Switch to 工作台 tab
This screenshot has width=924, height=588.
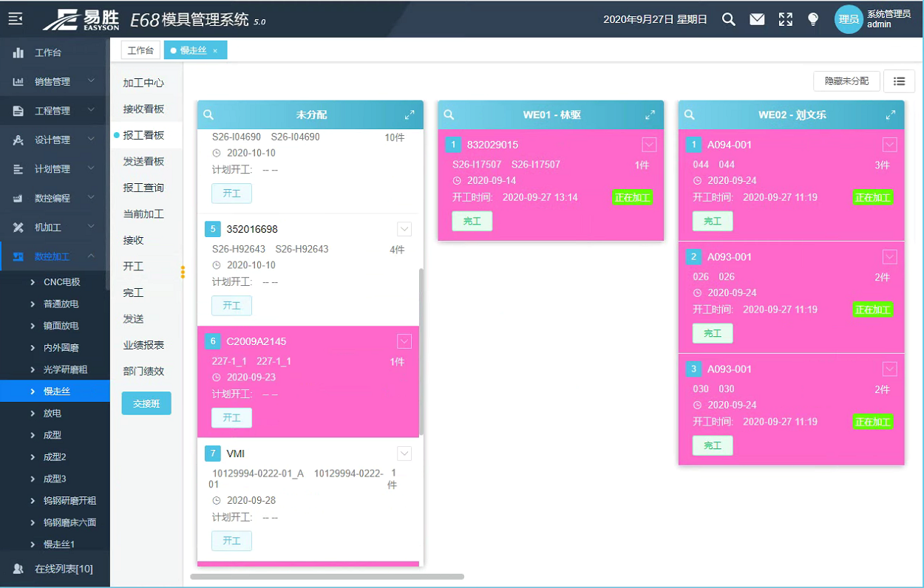[140, 50]
